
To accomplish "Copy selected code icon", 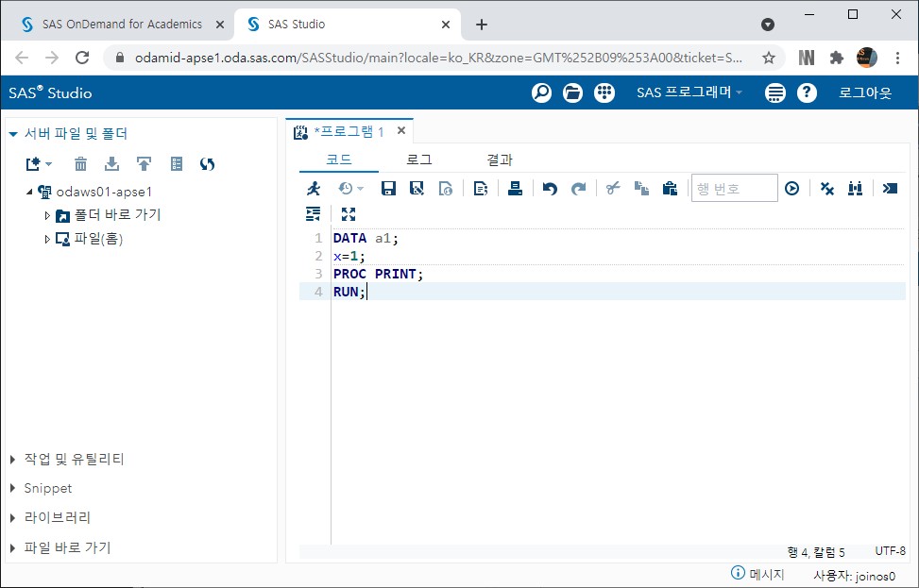I will 641,188.
